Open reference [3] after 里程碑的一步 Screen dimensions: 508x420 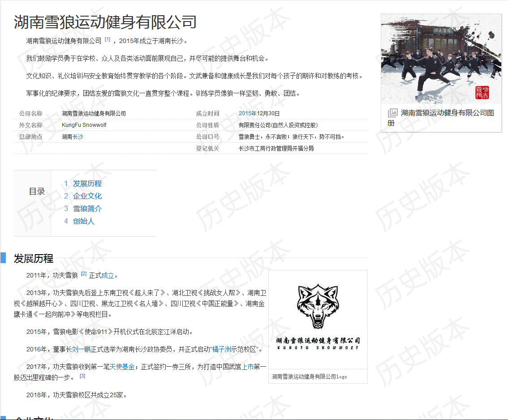[82, 376]
